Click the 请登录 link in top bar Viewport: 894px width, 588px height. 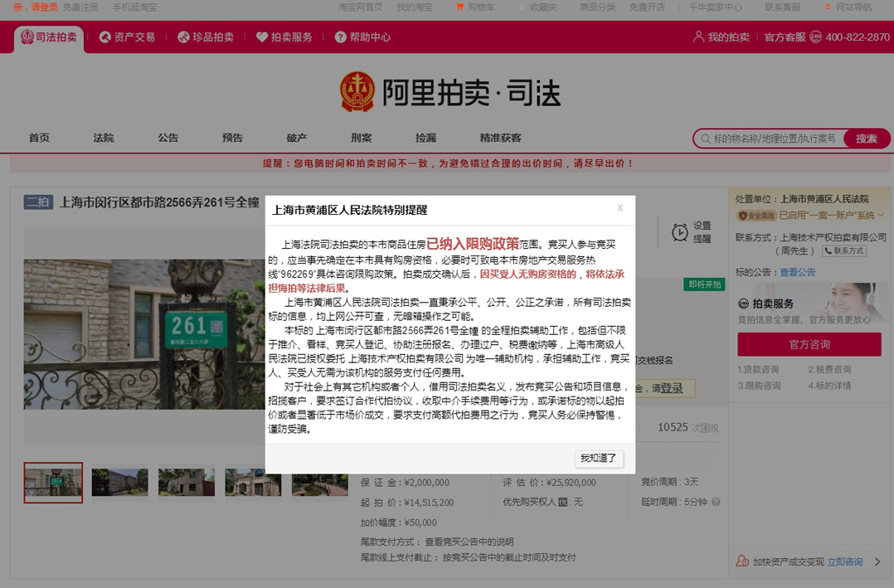(x=45, y=7)
